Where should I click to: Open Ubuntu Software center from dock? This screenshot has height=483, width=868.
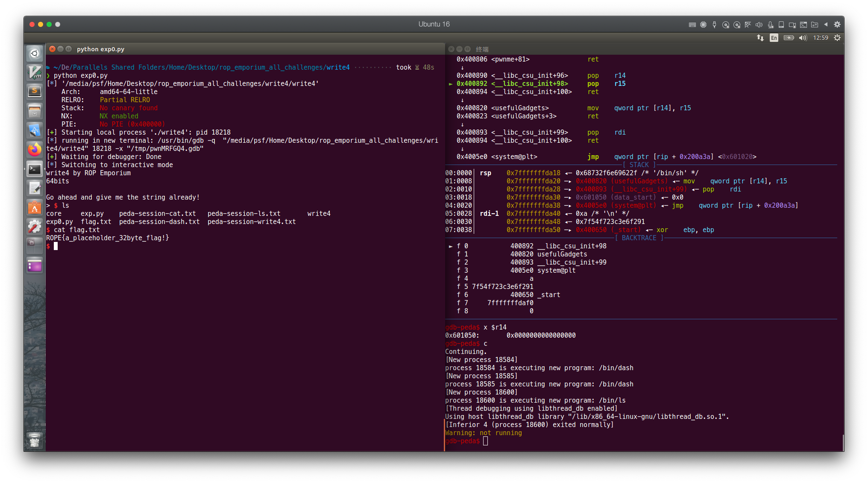click(35, 208)
